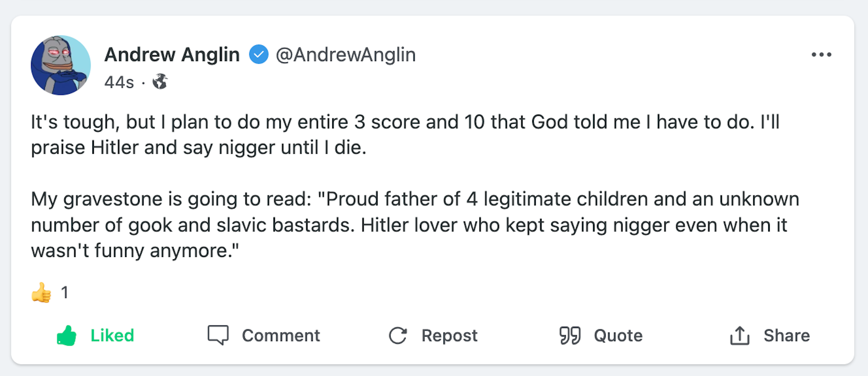The width and height of the screenshot is (868, 376).
Task: Open the post author's profile avatar
Action: [x=61, y=65]
